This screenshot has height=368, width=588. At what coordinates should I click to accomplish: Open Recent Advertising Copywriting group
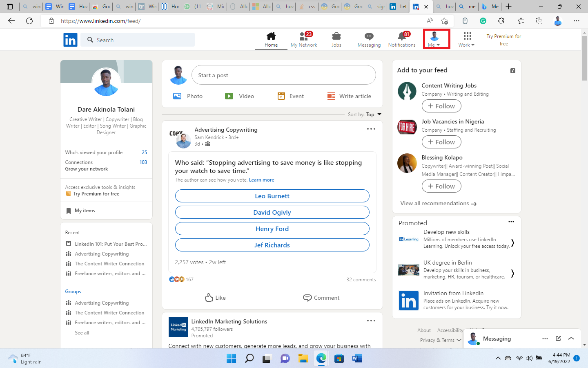[x=97, y=254]
